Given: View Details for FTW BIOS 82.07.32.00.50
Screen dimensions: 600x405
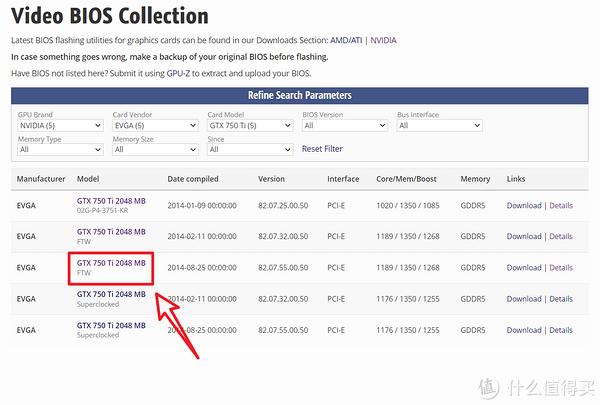Looking at the screenshot, I should click(x=561, y=237).
